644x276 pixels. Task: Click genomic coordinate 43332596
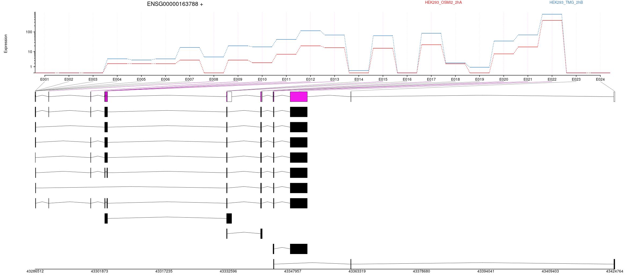[x=228, y=271]
